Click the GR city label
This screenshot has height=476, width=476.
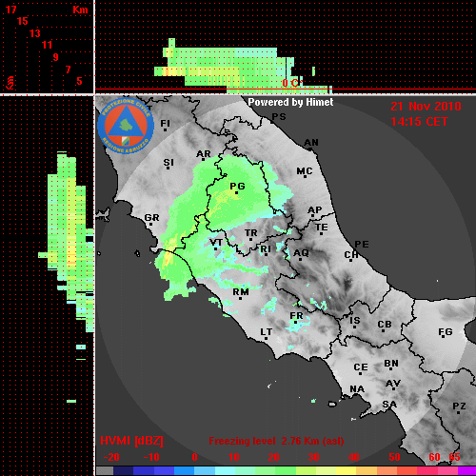(x=151, y=218)
